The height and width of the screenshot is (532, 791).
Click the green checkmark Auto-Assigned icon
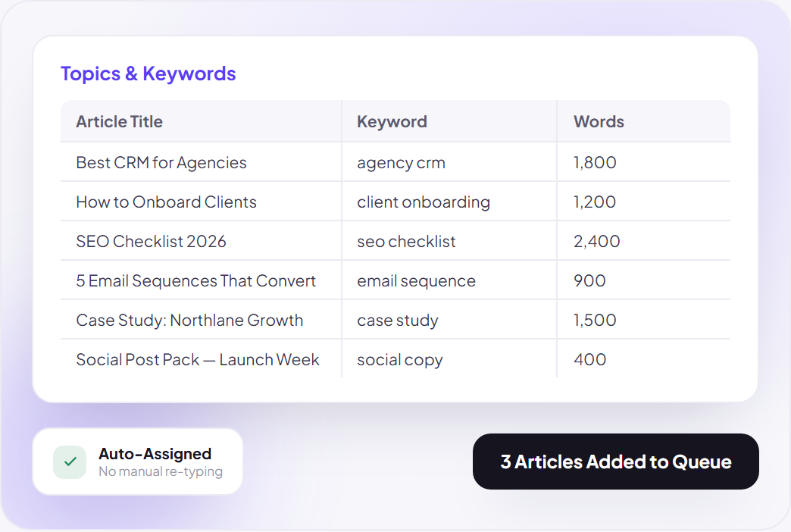(x=70, y=462)
